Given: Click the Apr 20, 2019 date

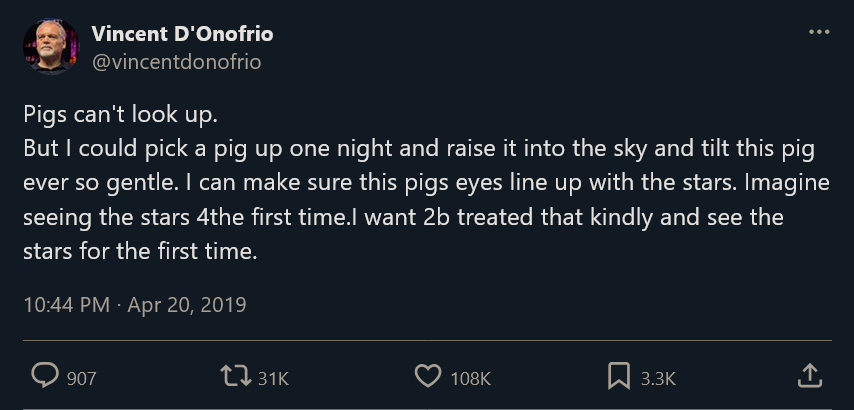Looking at the screenshot, I should (x=187, y=305).
